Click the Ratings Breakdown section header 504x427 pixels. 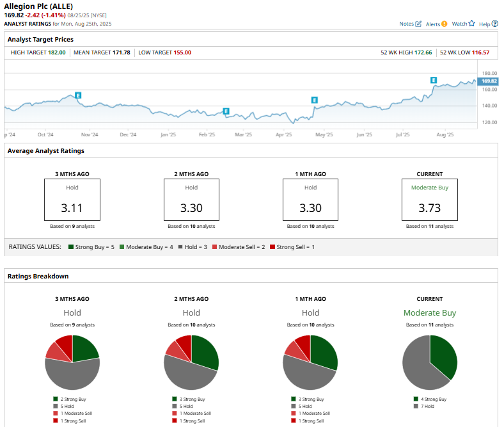38,276
